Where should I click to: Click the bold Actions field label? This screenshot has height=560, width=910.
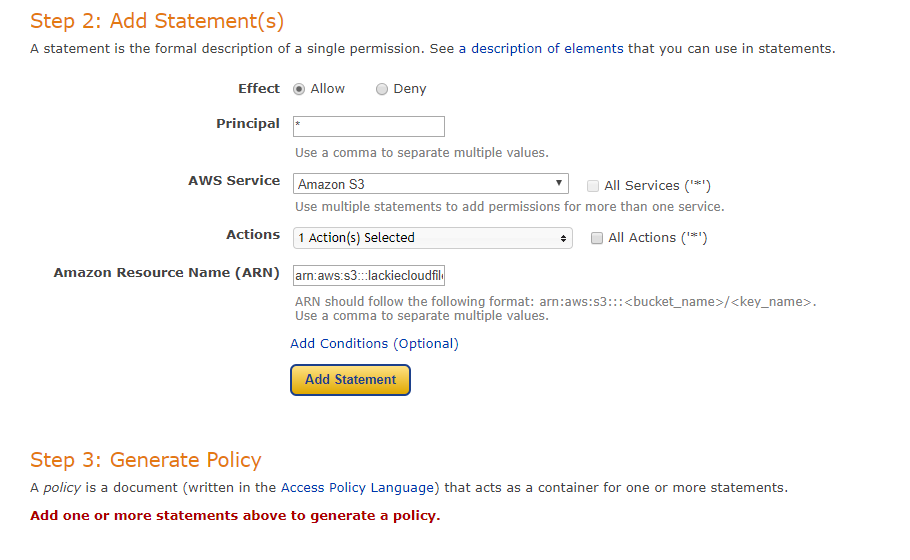coord(253,235)
